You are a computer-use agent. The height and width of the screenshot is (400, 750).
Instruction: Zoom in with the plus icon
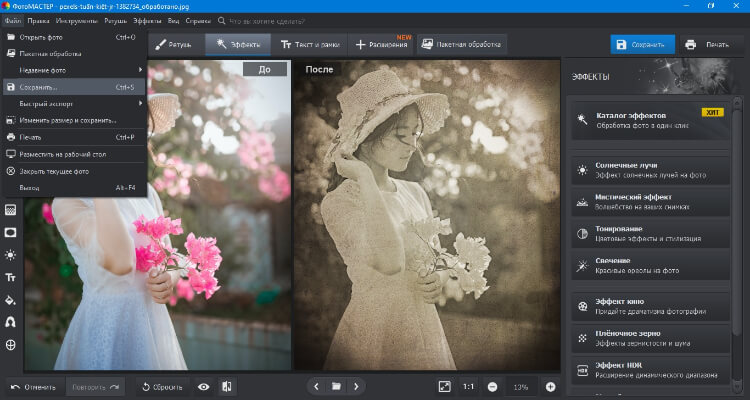[550, 386]
